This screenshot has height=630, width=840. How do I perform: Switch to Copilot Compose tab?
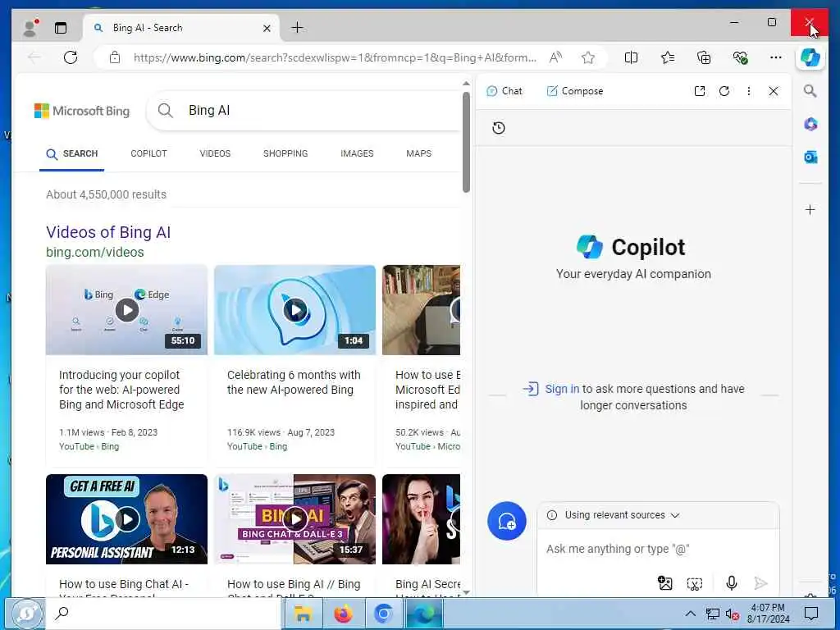point(575,91)
